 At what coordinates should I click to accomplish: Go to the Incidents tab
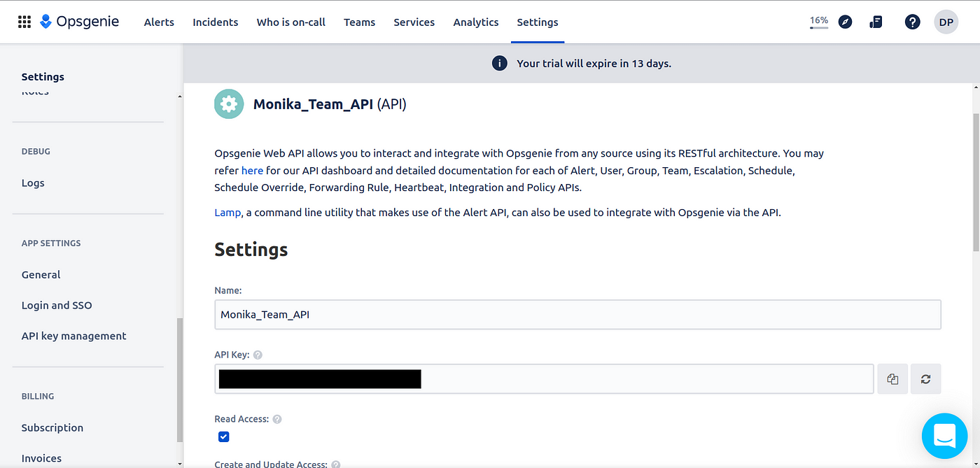click(x=216, y=22)
